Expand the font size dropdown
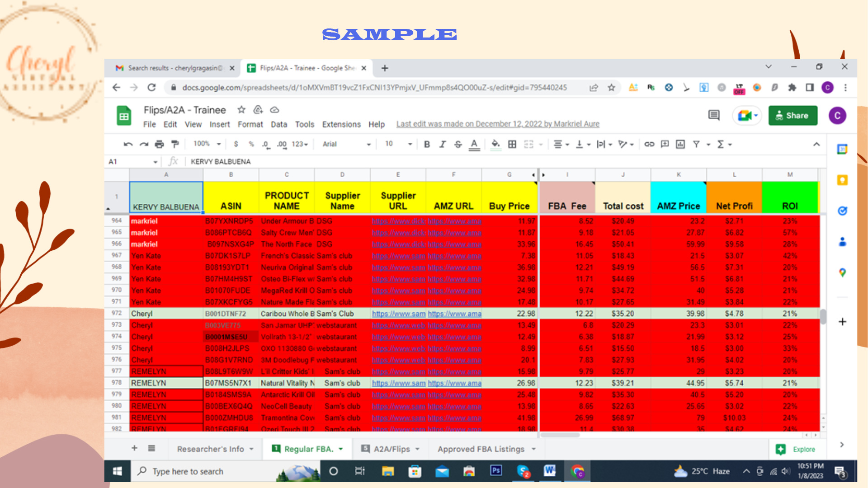The height and width of the screenshot is (488, 868). (x=410, y=144)
